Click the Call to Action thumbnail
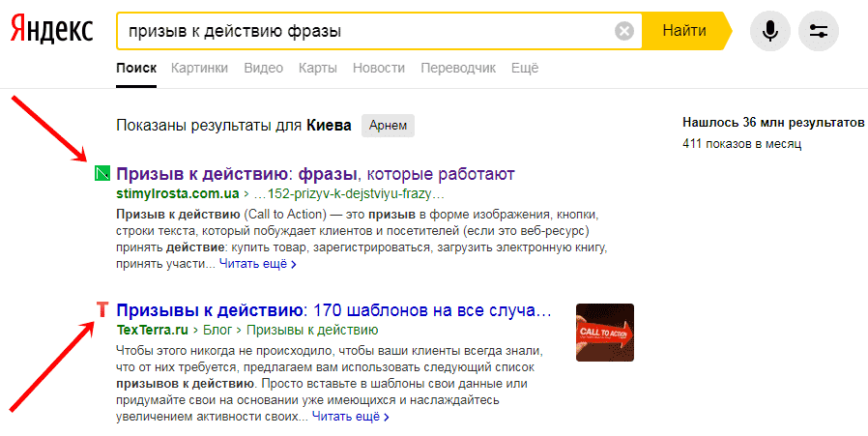868x436 pixels. (604, 333)
